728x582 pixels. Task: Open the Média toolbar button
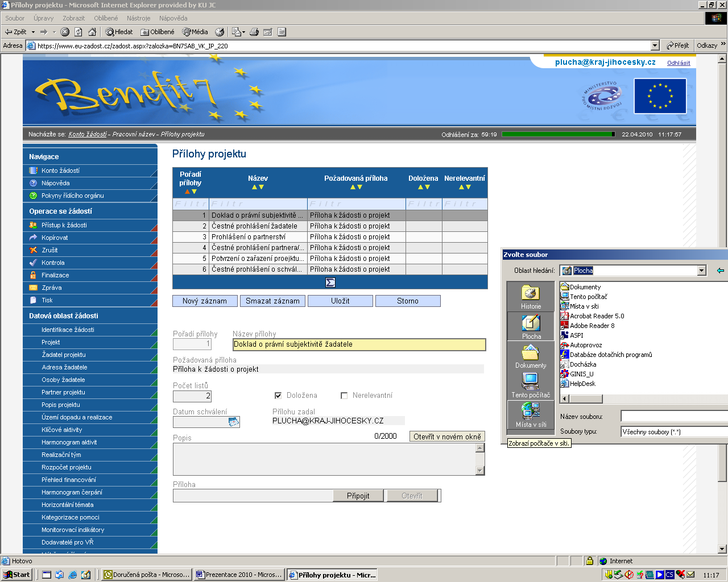195,32
